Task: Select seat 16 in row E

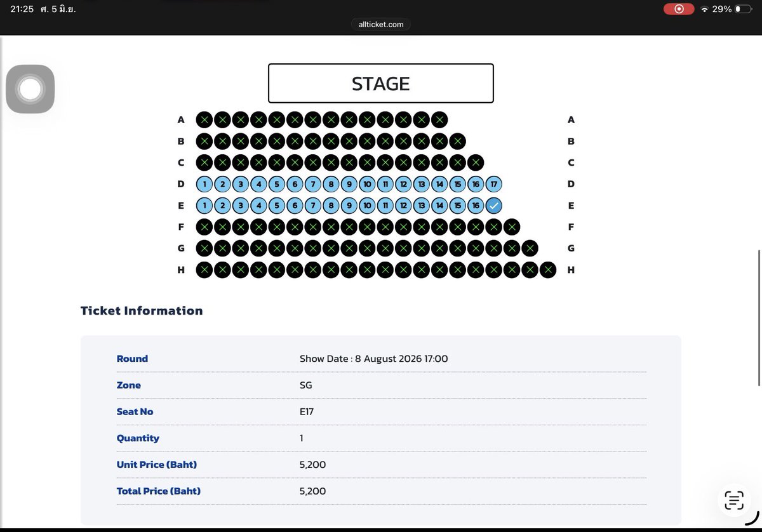Action: [476, 206]
